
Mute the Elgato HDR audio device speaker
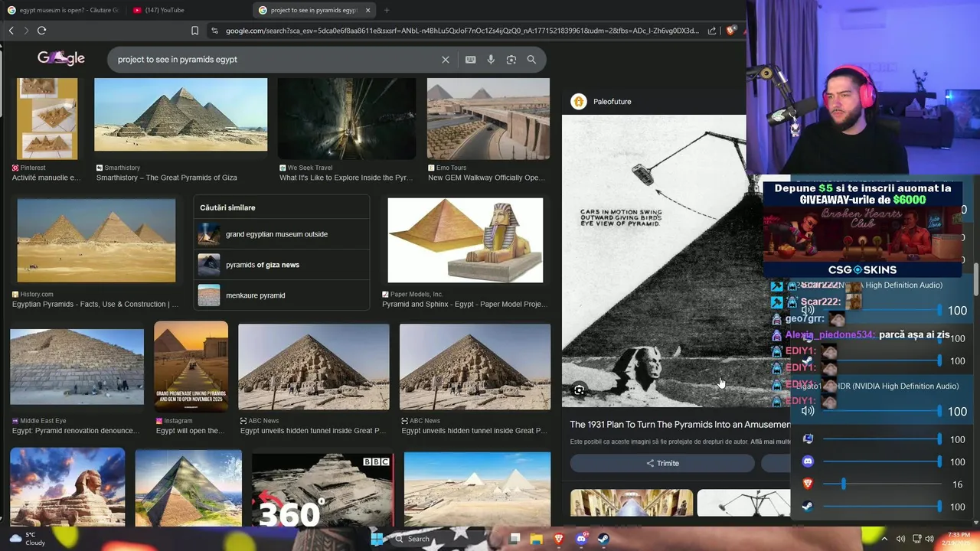pos(808,411)
